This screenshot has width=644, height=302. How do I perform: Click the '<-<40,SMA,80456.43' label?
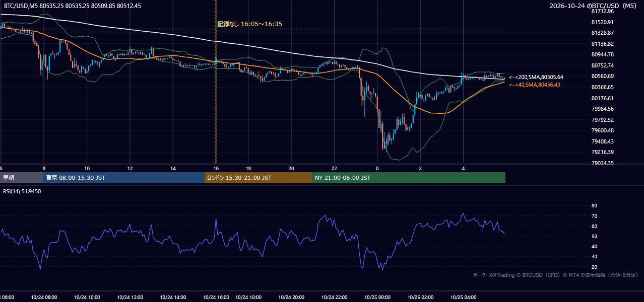coord(535,85)
